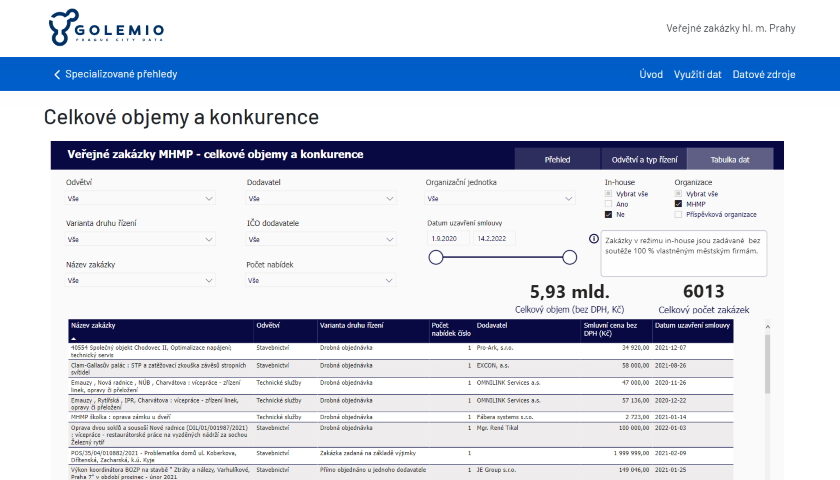Click the table vertical scrollbar thumb

(x=767, y=364)
